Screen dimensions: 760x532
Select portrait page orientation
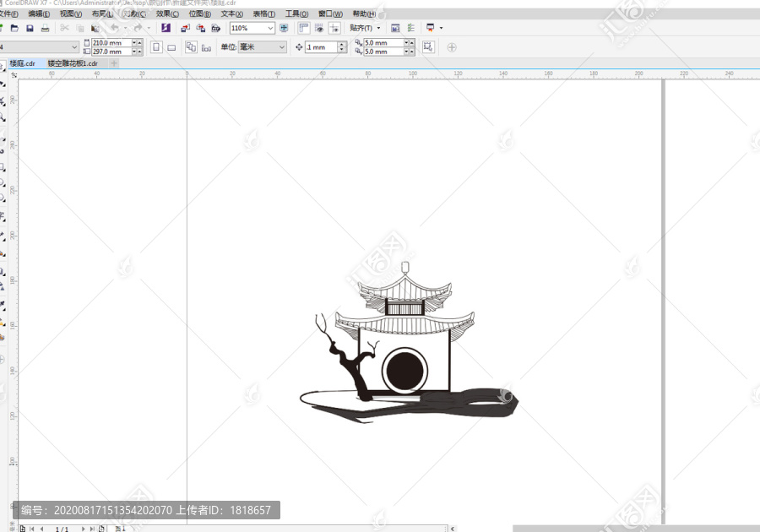(156, 47)
